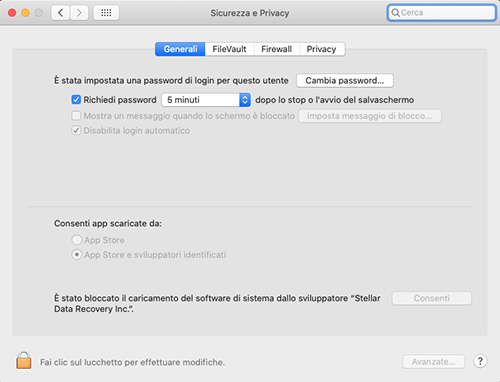Select App Store e sviluppatori identificati
Viewport: 500px width, 382px height.
pyautogui.click(x=77, y=255)
